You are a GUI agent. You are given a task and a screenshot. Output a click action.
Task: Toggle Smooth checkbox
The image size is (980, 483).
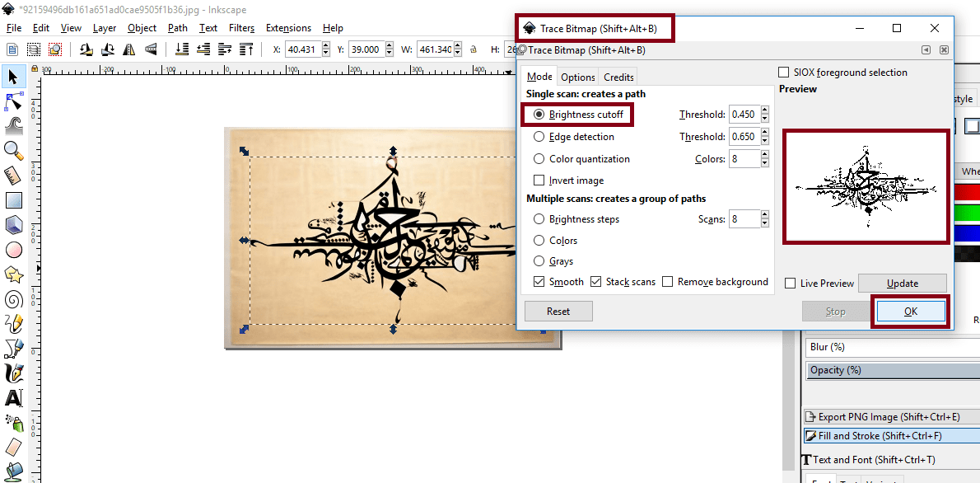(x=539, y=282)
